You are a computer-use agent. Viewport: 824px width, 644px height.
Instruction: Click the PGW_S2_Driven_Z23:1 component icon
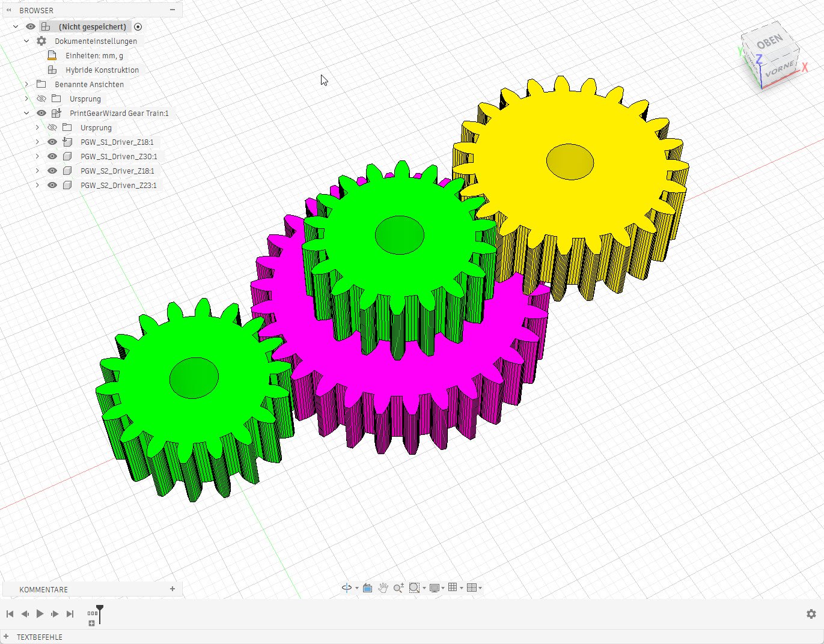click(x=67, y=185)
